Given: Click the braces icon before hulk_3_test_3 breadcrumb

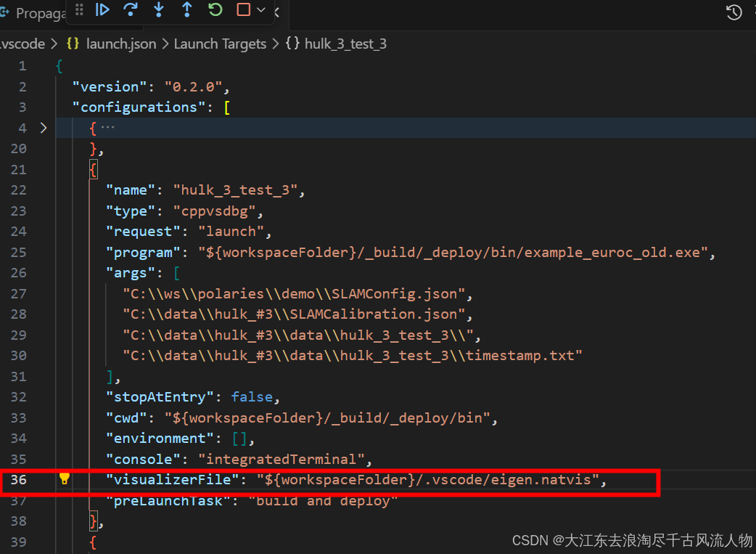Looking at the screenshot, I should click(x=292, y=44).
